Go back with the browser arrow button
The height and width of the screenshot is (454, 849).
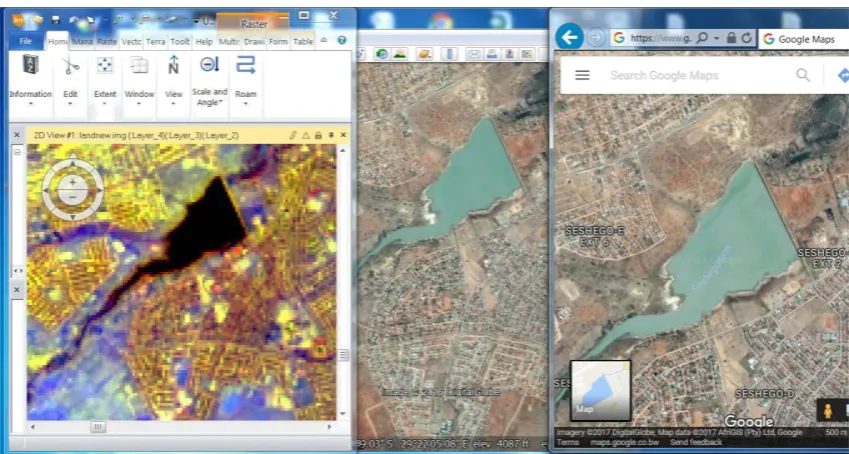tap(570, 37)
